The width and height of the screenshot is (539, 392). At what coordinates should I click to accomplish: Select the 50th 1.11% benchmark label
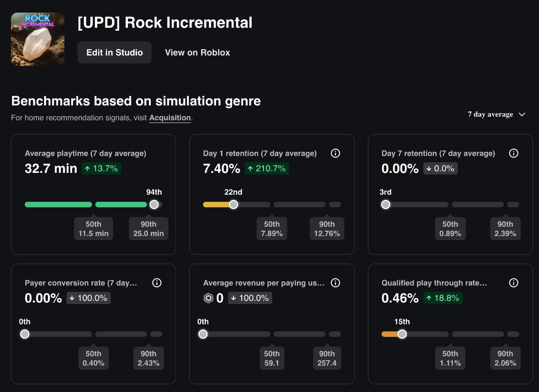pyautogui.click(x=450, y=358)
